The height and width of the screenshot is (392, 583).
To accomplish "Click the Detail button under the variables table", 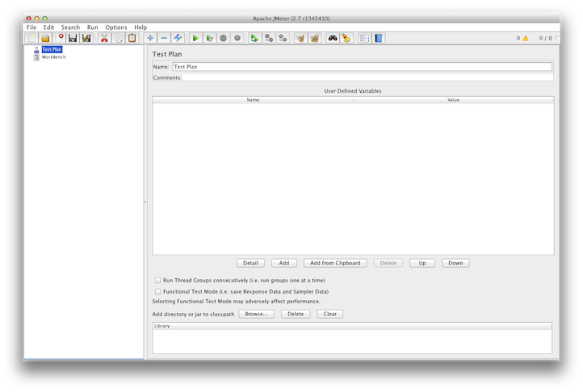I will click(250, 263).
